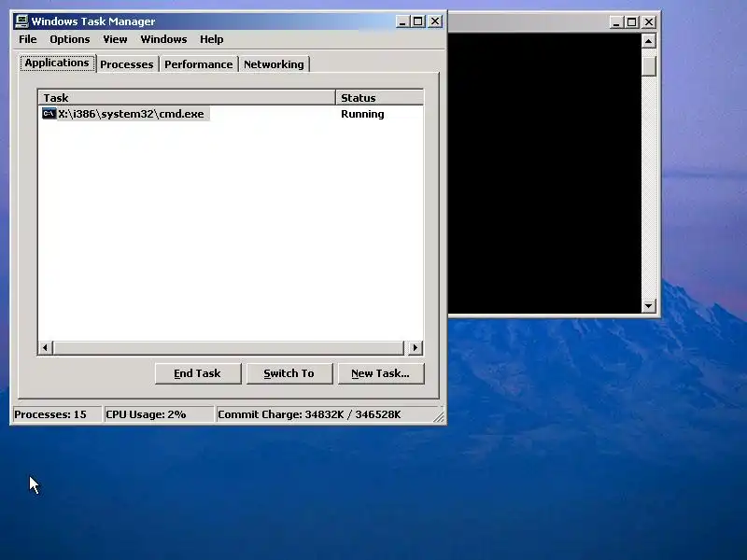The width and height of the screenshot is (747, 560).
Task: Click the New Task... button
Action: [381, 374]
